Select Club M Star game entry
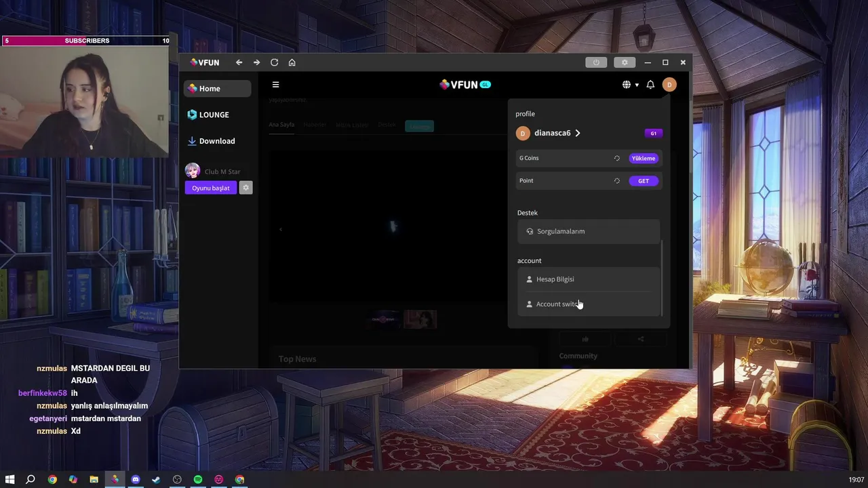 pos(214,171)
